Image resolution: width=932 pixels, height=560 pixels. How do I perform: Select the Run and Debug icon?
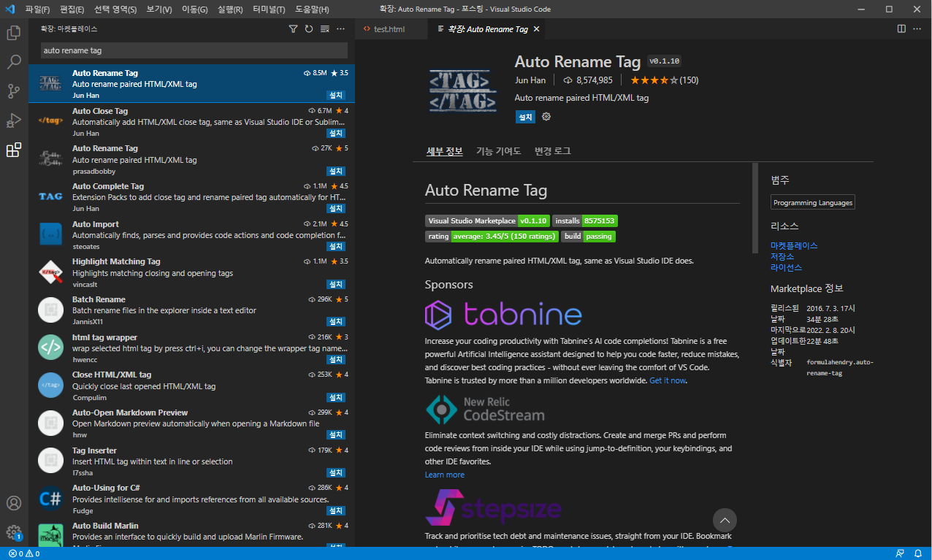point(13,120)
